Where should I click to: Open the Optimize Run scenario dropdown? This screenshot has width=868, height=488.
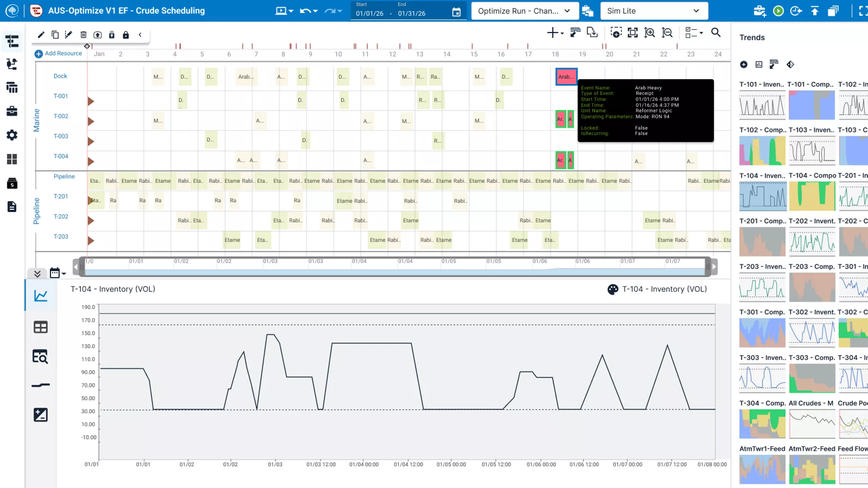pos(524,11)
